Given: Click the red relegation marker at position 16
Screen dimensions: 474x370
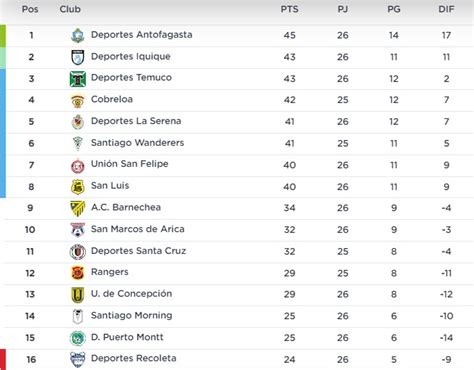Looking at the screenshot, I should [x=3, y=359].
